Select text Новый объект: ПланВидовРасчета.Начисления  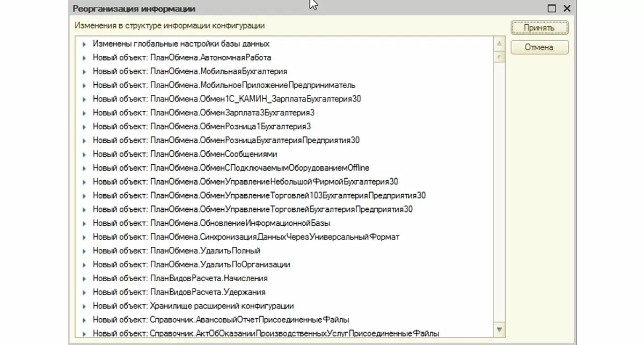click(180, 278)
